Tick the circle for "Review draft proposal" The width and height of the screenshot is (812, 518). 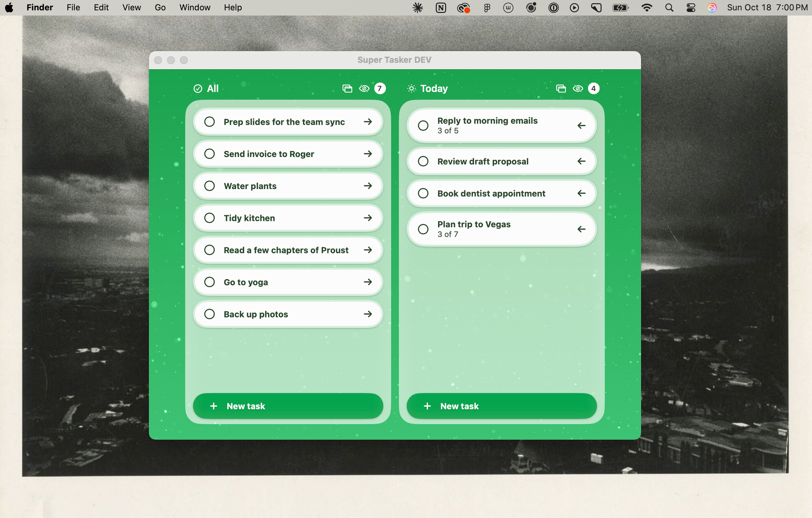423,161
